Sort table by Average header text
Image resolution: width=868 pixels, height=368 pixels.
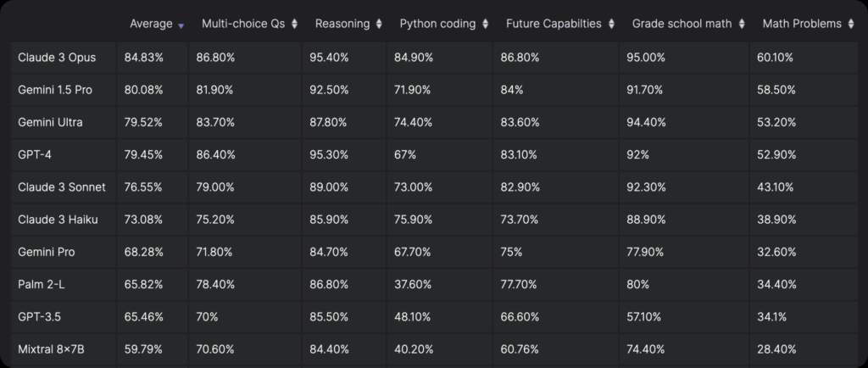click(x=151, y=25)
